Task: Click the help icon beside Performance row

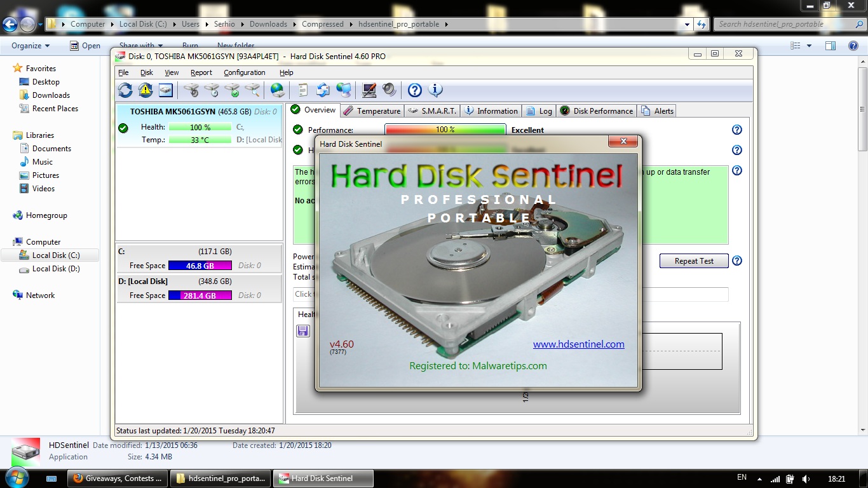Action: [x=737, y=130]
